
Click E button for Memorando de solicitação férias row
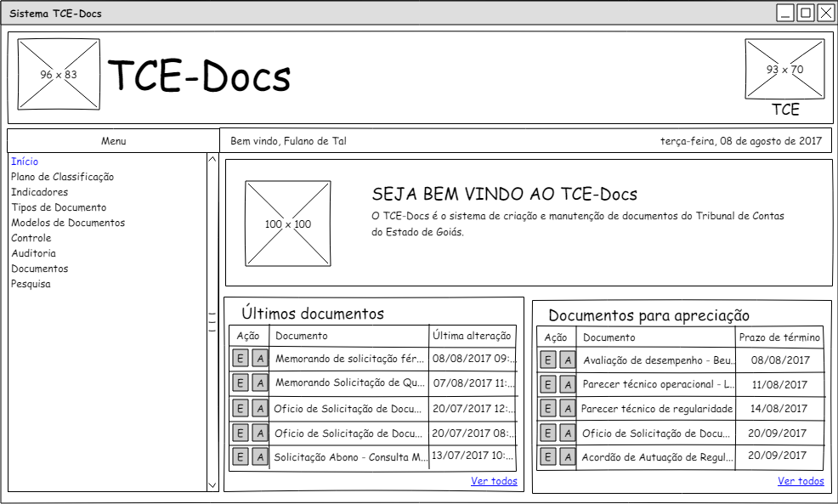[x=241, y=359]
